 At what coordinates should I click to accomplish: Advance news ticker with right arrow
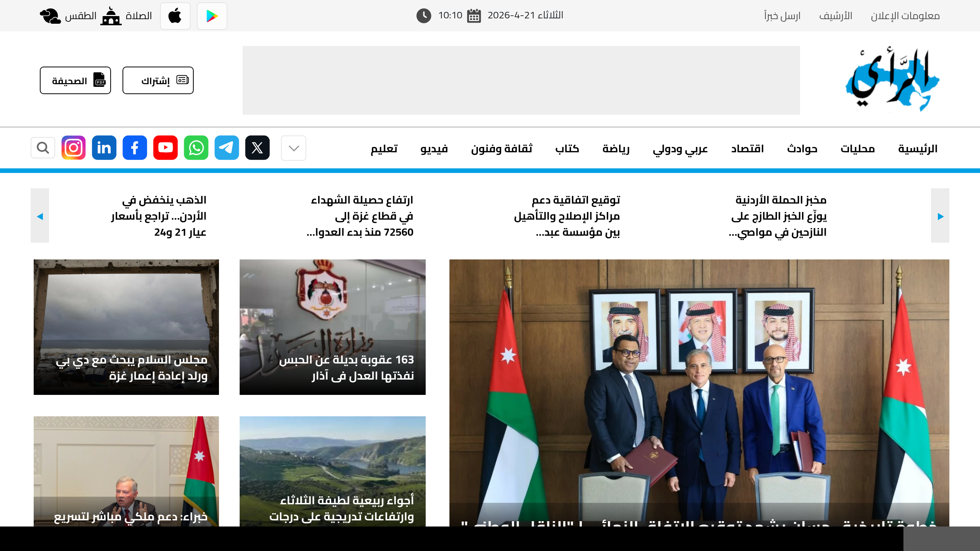click(940, 215)
